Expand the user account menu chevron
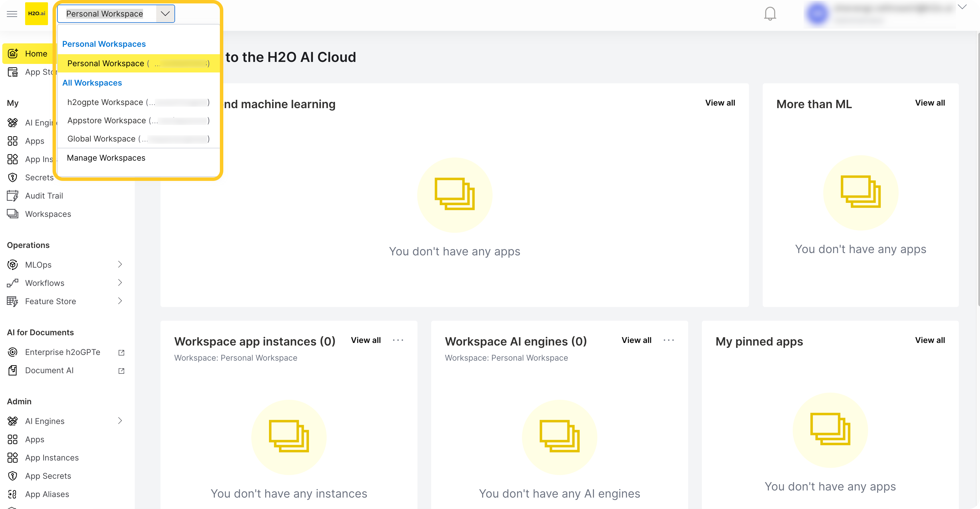This screenshot has height=509, width=980. click(962, 7)
